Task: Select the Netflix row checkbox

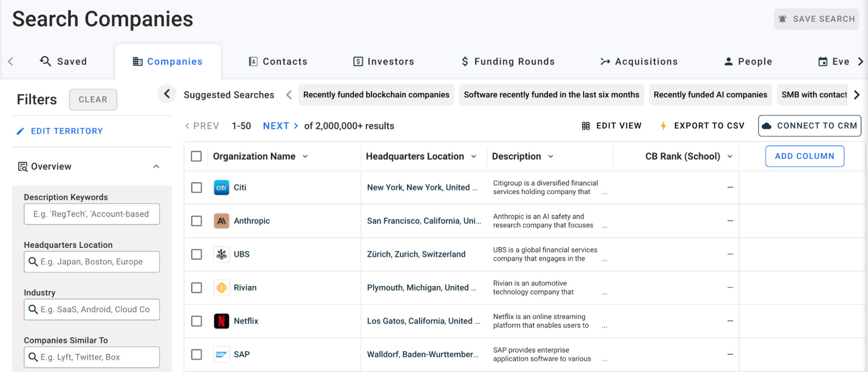Action: pyautogui.click(x=197, y=321)
